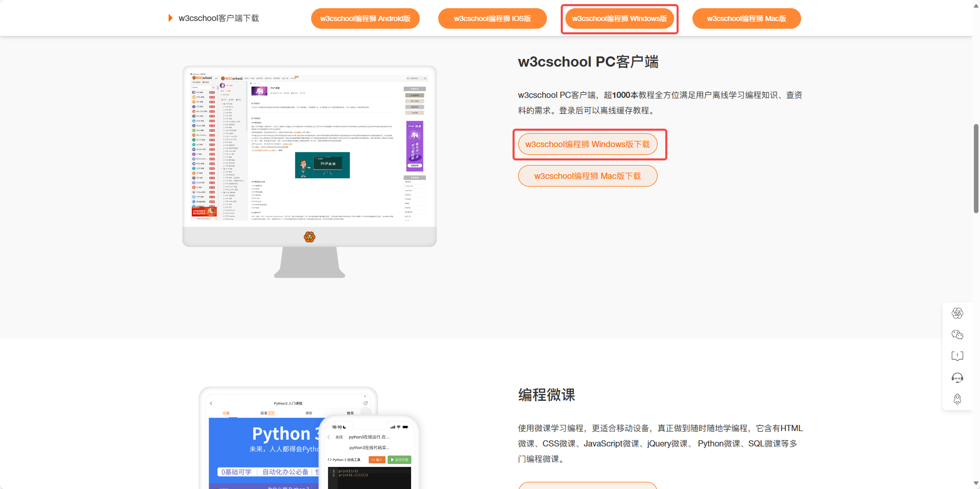Click the rocket back-to-top icon
Viewport: 980px width, 489px height.
pyautogui.click(x=957, y=399)
